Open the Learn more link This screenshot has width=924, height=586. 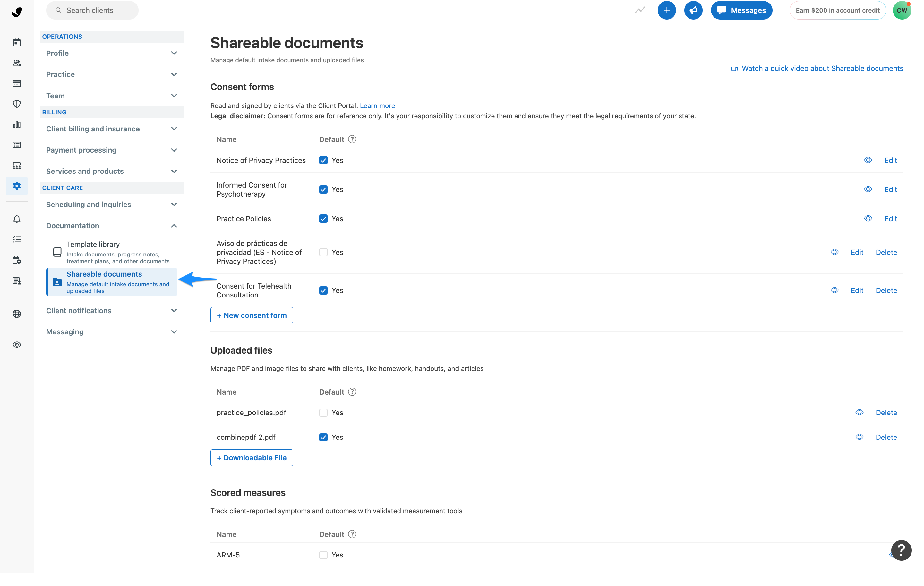377,105
